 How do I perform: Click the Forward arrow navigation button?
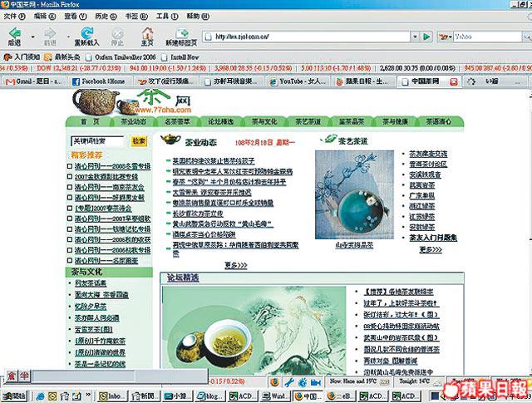pos(50,33)
